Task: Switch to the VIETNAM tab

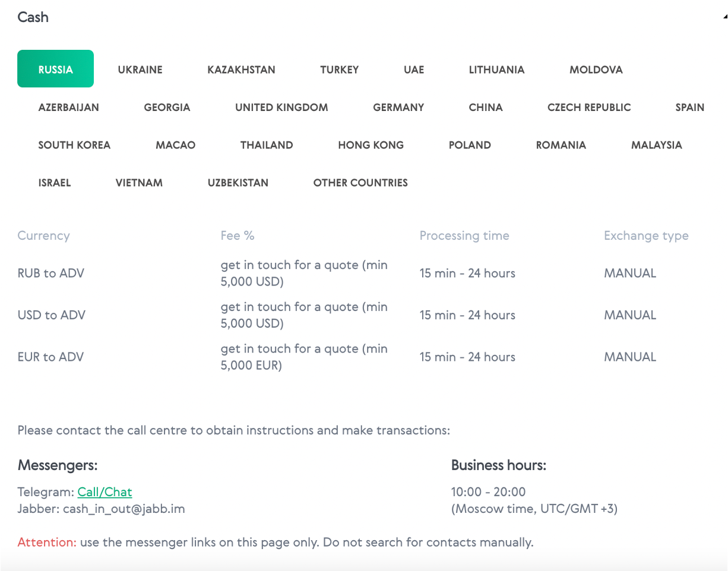Action: coord(139,183)
